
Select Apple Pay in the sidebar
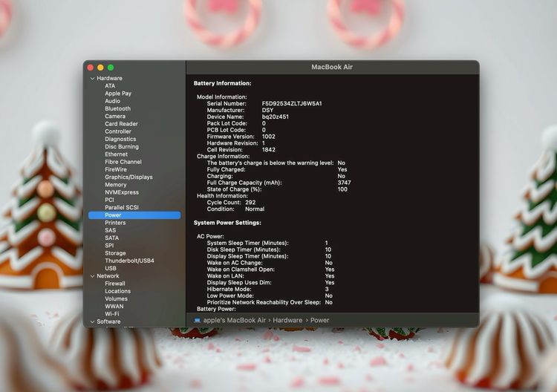pyautogui.click(x=117, y=94)
